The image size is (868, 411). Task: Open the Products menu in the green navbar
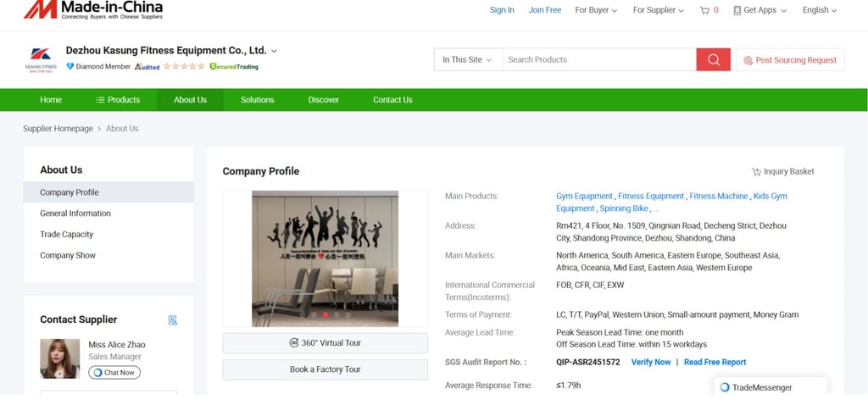[x=118, y=100]
